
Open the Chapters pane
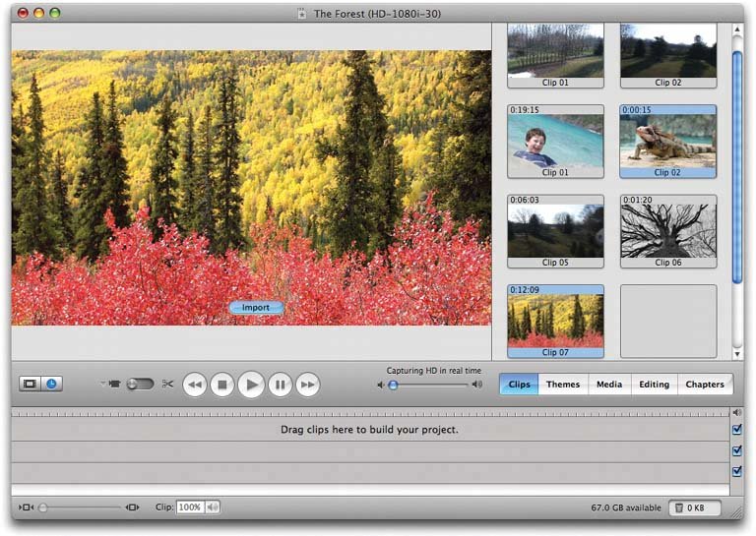[705, 385]
